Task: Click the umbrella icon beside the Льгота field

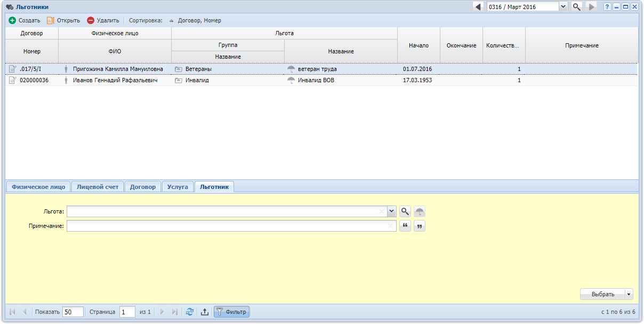Action: pos(420,212)
